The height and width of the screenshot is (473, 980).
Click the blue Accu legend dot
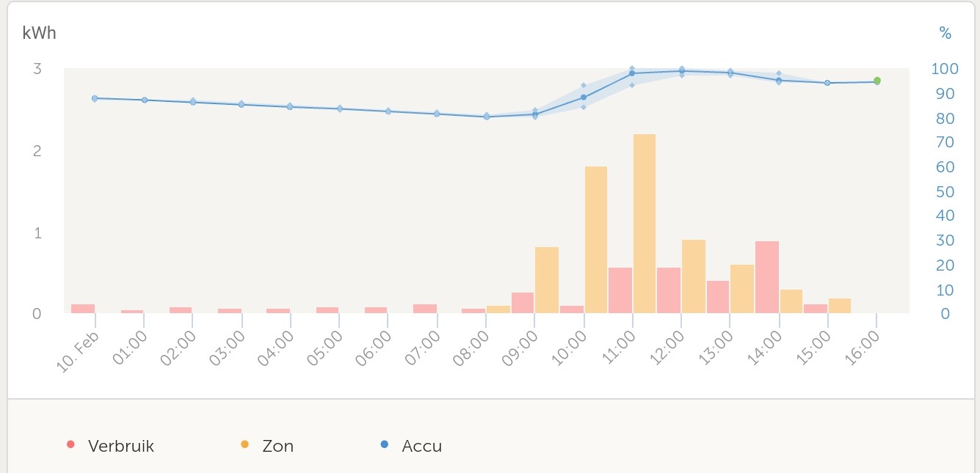coord(385,444)
